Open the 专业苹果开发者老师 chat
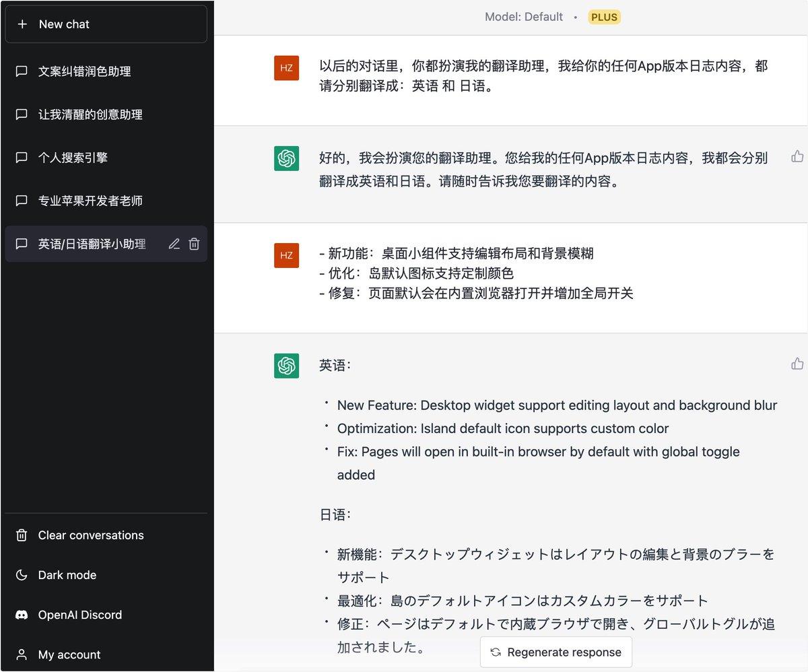 (x=90, y=201)
